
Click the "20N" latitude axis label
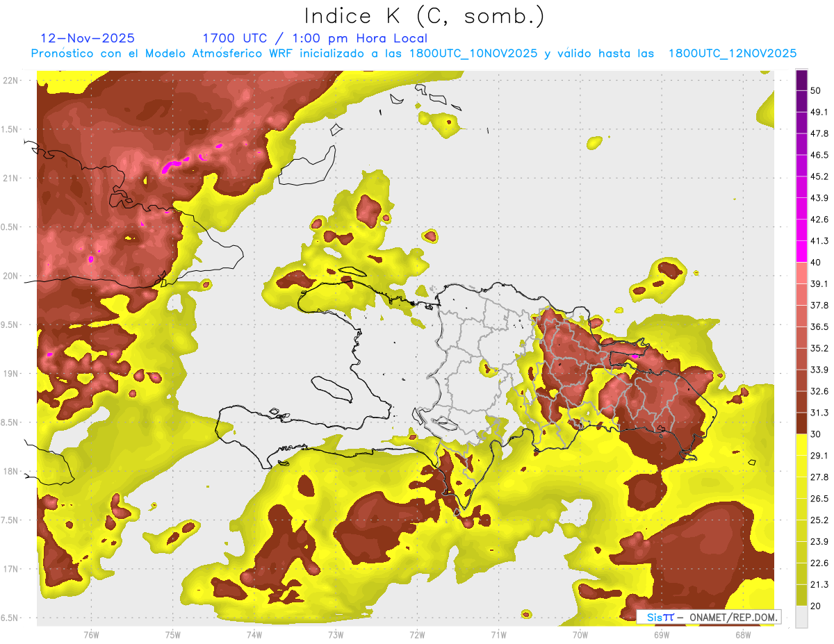click(11, 276)
